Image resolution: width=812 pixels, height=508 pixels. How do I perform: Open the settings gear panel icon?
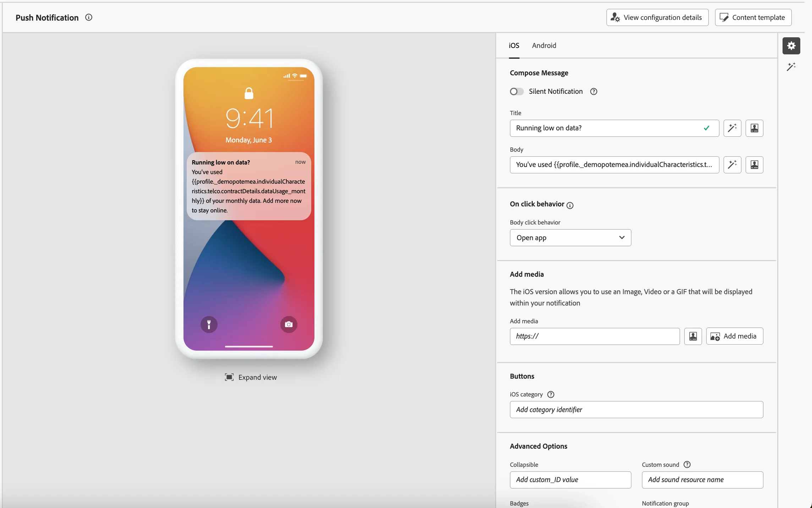tap(791, 46)
